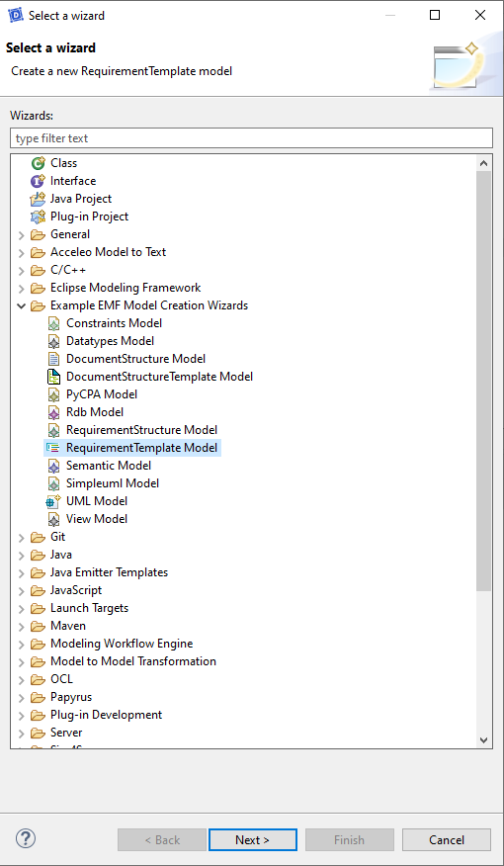Select the Java Emitter Templates label
The height and width of the screenshot is (866, 504).
pyautogui.click(x=110, y=572)
